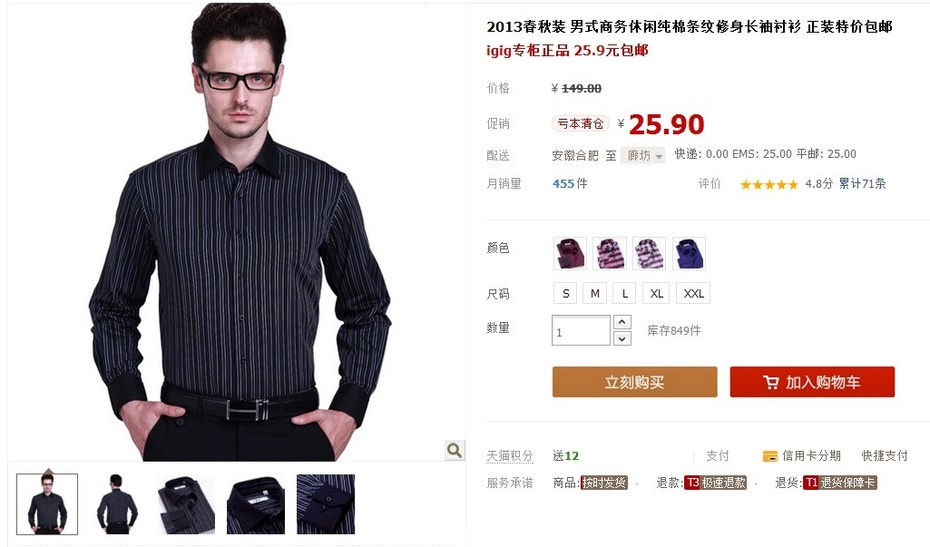Click the 立刻购买 buy now button
The image size is (930, 547).
[635, 382]
